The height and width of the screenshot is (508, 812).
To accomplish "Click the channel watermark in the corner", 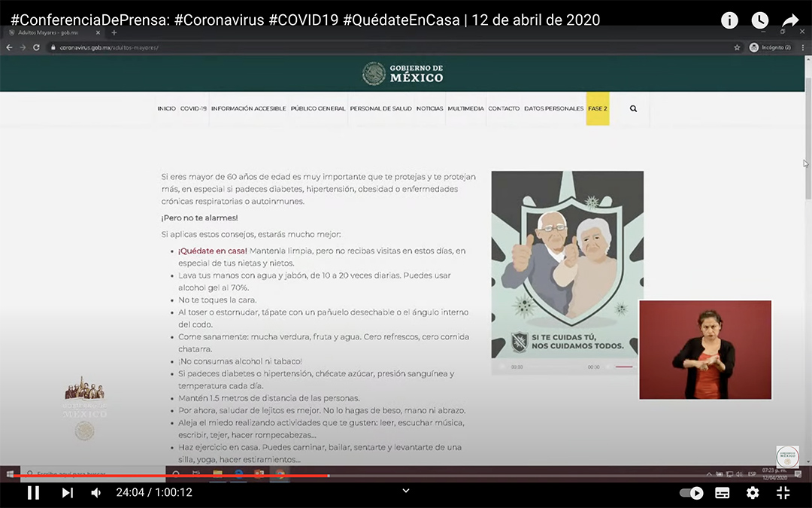I will pyautogui.click(x=787, y=456).
